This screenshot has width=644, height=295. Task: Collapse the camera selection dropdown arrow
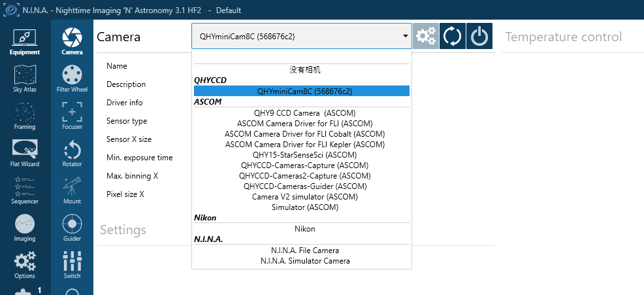click(405, 37)
